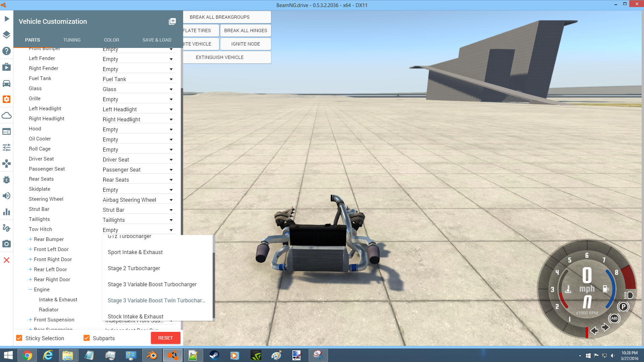Viewport: 644px width, 362px height.
Task: Open the Tow Hitch dropdown
Action: coord(138,230)
